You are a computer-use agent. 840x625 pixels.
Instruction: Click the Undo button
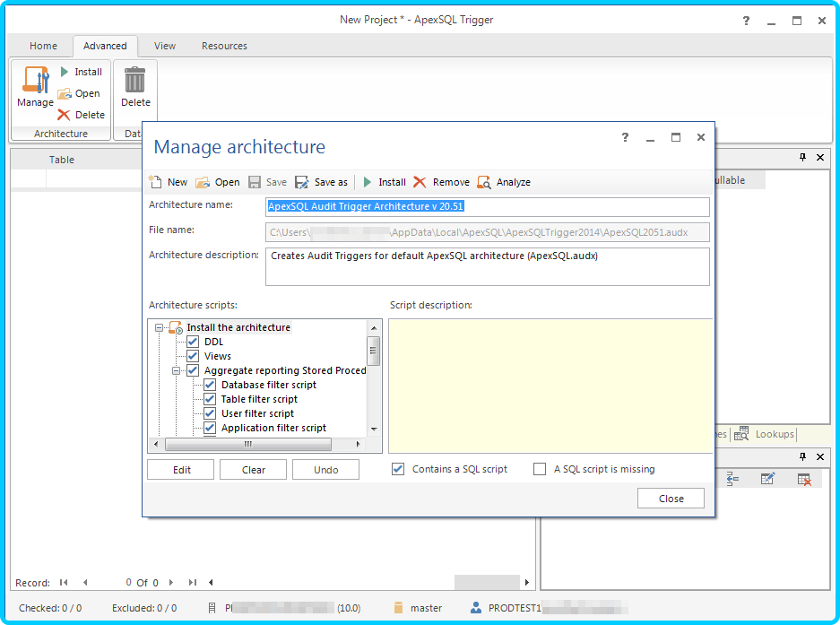(x=325, y=470)
